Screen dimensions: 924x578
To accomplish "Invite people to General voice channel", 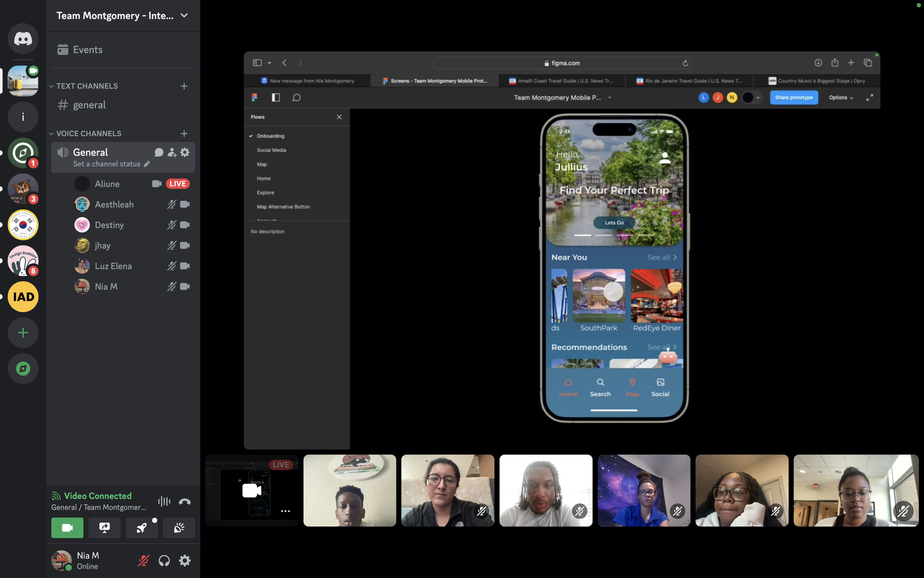I will pos(172,152).
